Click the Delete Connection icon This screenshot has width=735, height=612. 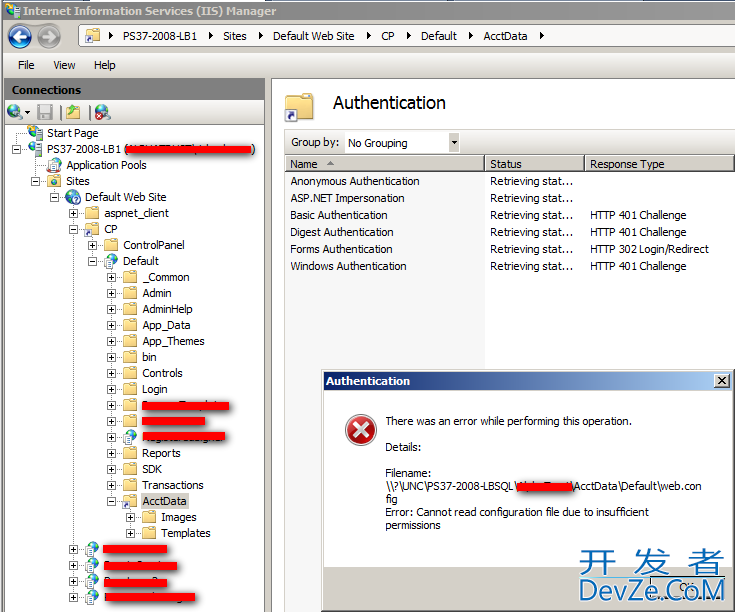tap(102, 112)
